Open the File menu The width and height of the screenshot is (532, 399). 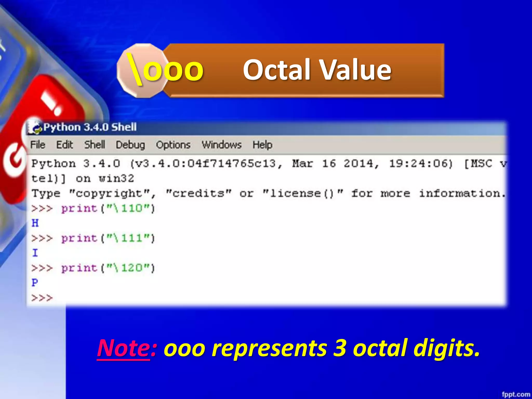[38, 145]
